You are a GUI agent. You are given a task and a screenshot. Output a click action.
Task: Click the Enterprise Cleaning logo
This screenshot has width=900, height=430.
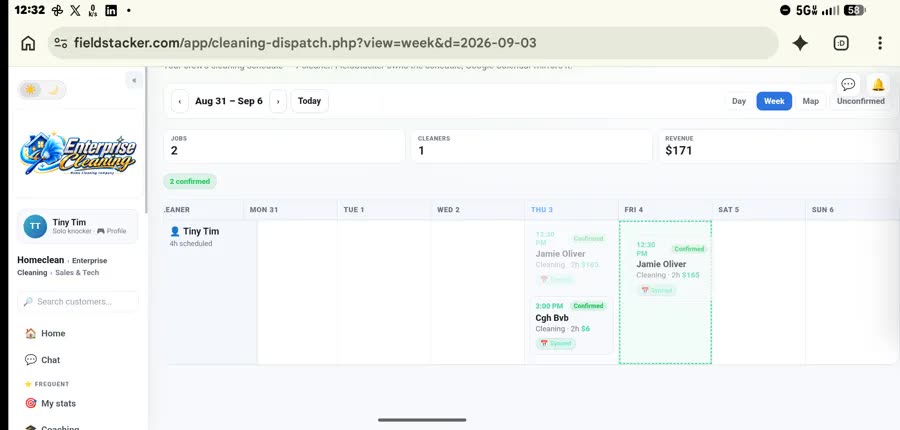click(x=77, y=153)
